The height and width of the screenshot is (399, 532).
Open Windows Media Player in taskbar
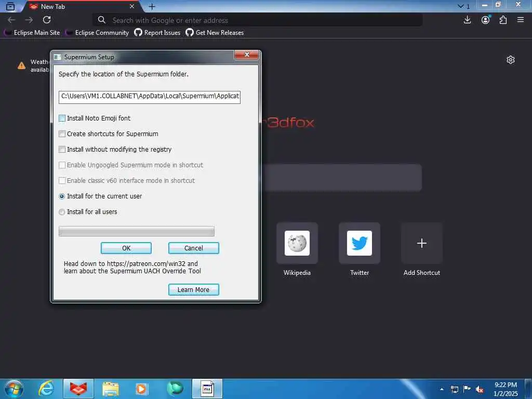coord(142,389)
